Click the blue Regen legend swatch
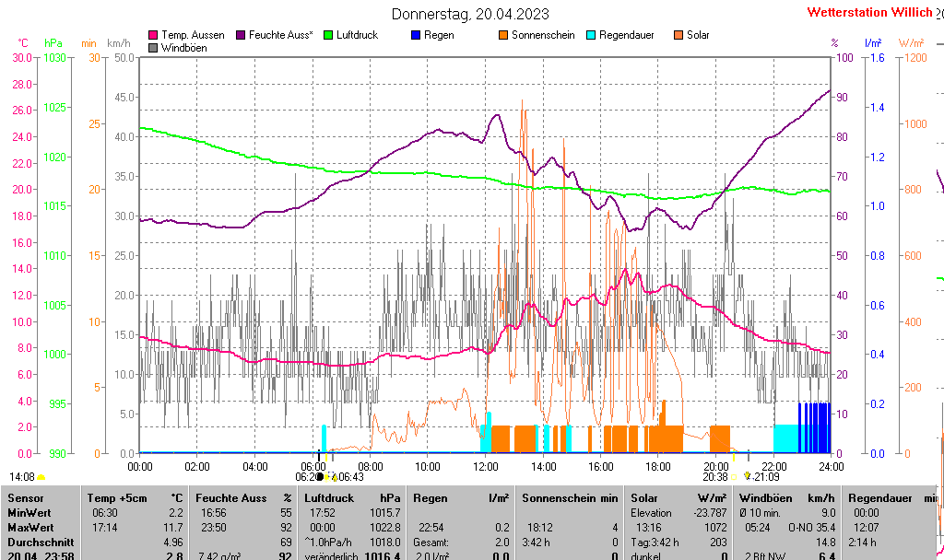 (x=416, y=36)
